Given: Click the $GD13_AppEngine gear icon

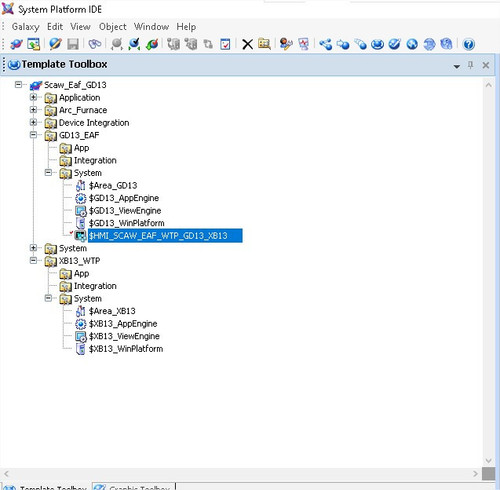Looking at the screenshot, I should (x=80, y=198).
